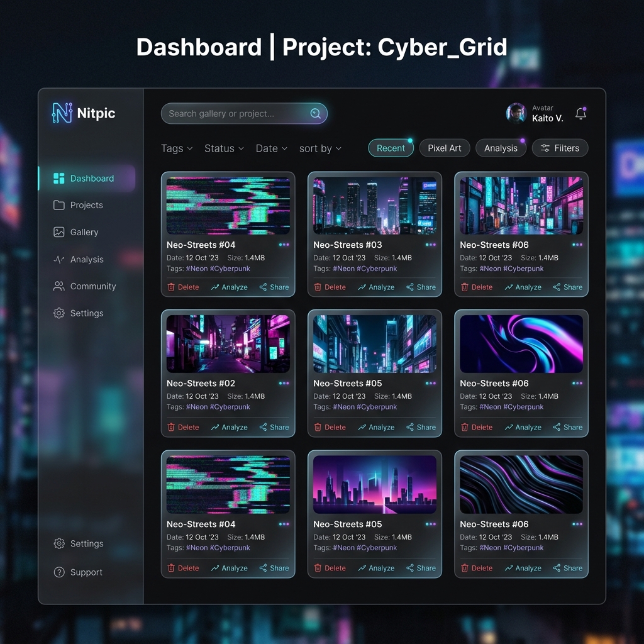
Task: Open more options on Neo-Streets #05 dark street card
Action: tap(430, 383)
